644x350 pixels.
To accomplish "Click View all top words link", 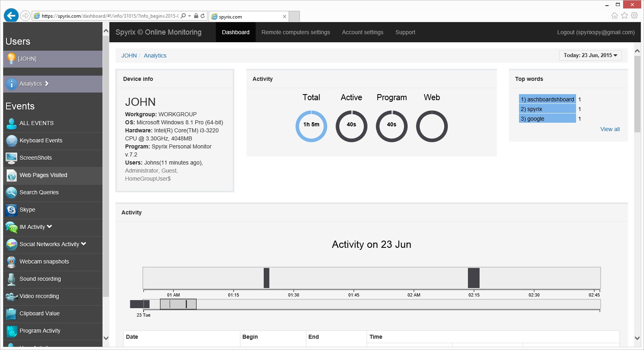I will [610, 129].
